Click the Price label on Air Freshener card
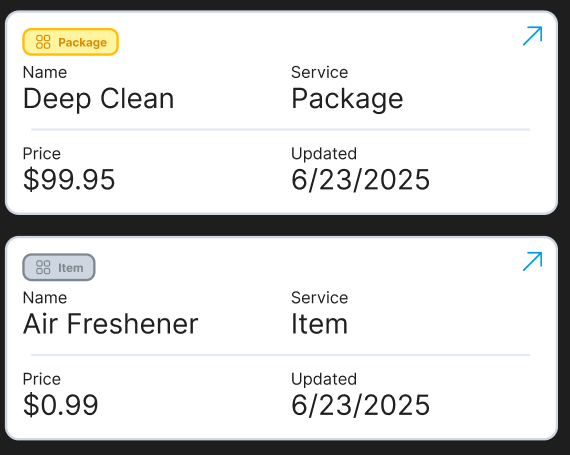Screen dimensions: 570x455 click(41, 379)
